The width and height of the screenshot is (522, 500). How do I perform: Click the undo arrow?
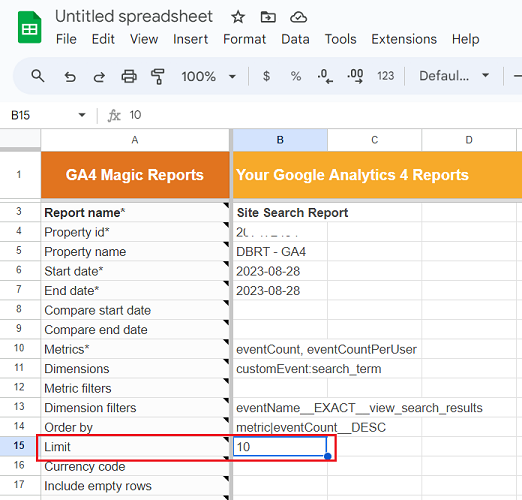(x=70, y=77)
